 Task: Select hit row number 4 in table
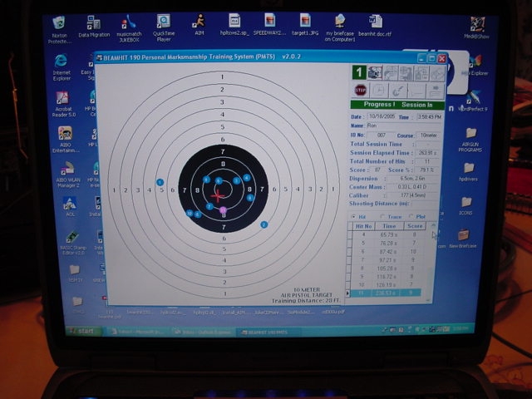(x=388, y=234)
